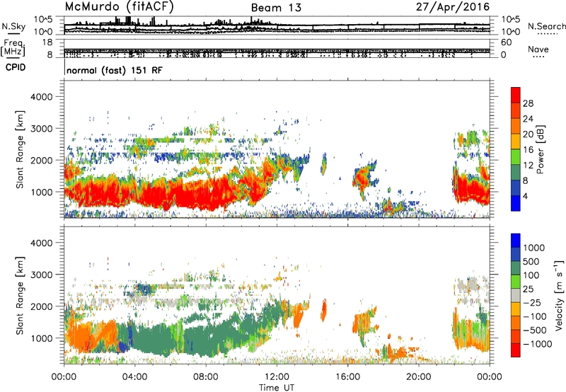Click orange velocity streak near 14:30 UT
This screenshot has height=392, width=566.
[x=323, y=311]
